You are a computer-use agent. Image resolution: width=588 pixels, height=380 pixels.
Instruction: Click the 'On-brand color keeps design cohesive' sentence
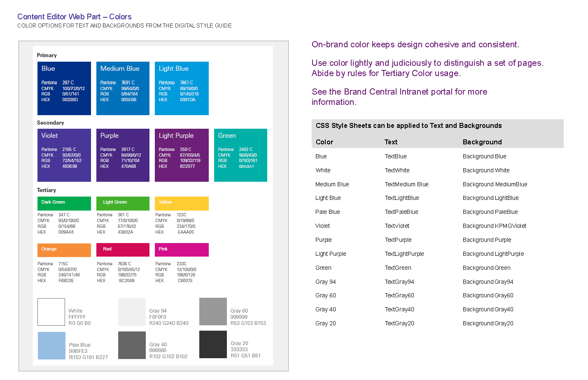(x=415, y=45)
